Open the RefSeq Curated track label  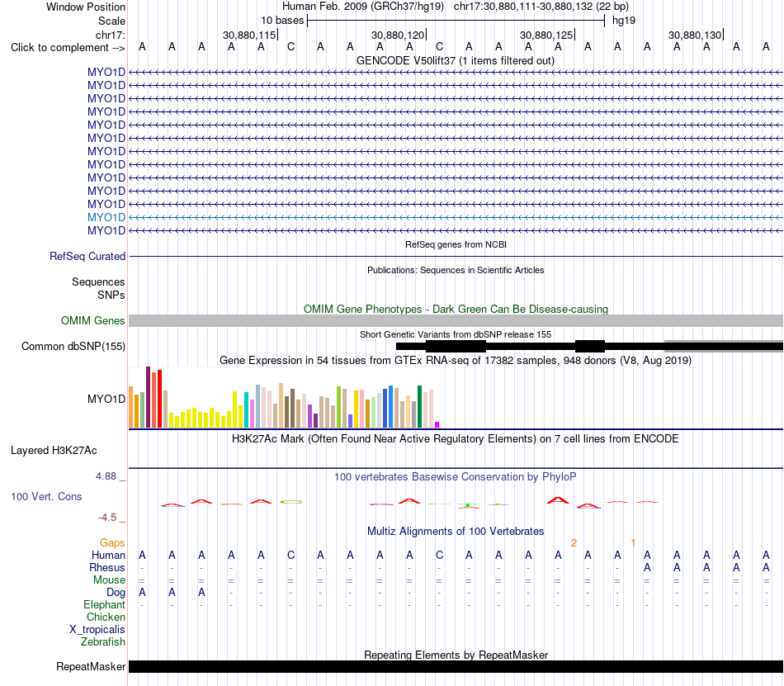tap(87, 256)
